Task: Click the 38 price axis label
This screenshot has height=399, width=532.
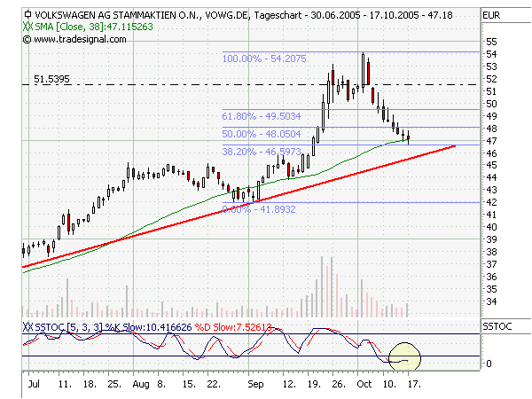Action: pyautogui.click(x=491, y=252)
